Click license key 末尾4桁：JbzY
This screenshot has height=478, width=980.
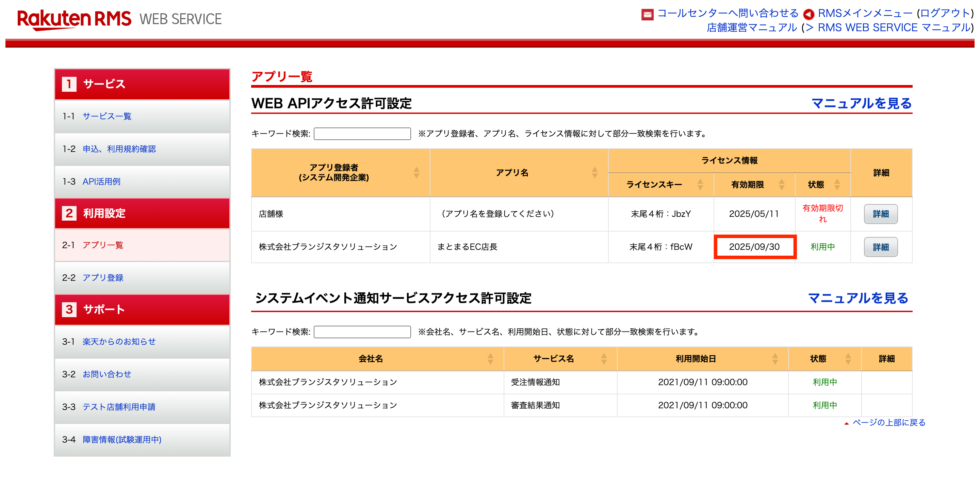pyautogui.click(x=661, y=214)
